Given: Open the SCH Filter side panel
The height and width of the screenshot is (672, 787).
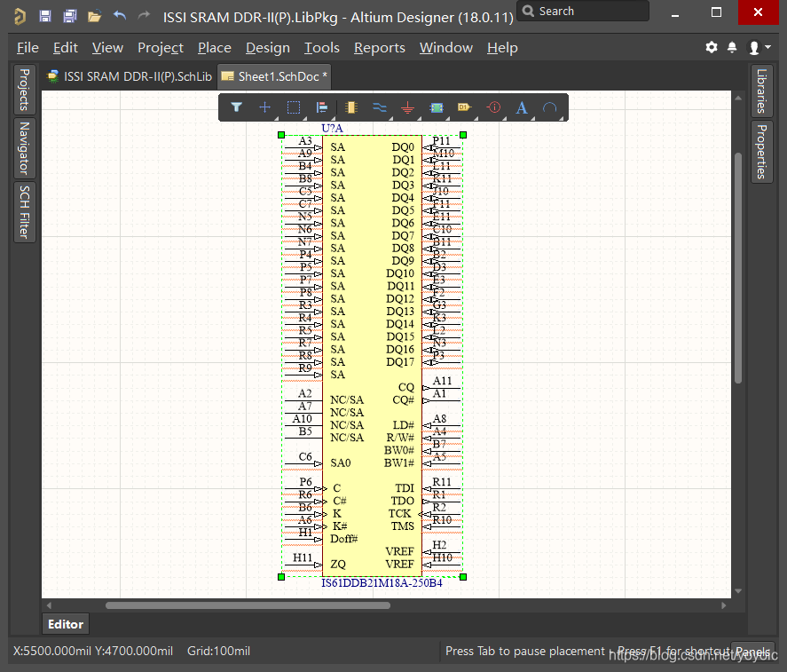Looking at the screenshot, I should pos(25,212).
